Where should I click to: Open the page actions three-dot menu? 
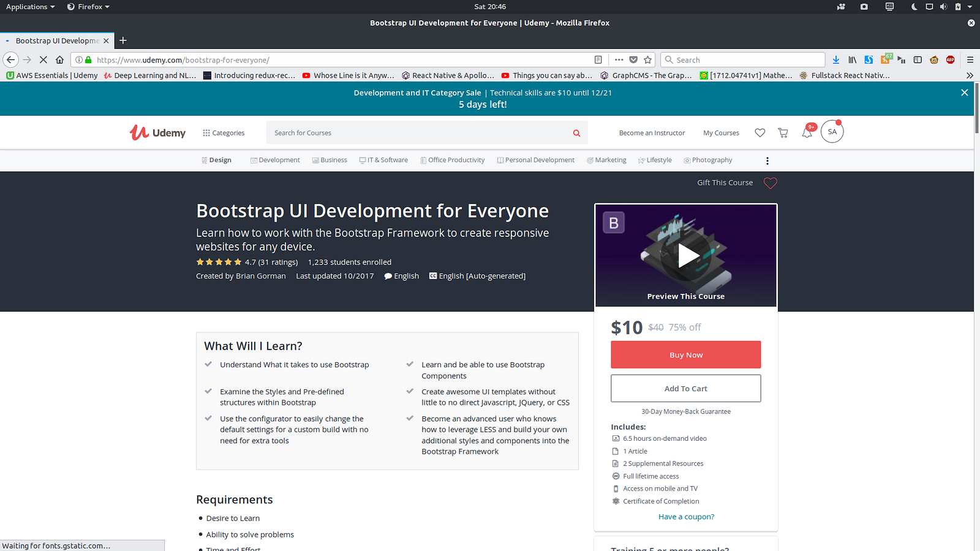(619, 59)
